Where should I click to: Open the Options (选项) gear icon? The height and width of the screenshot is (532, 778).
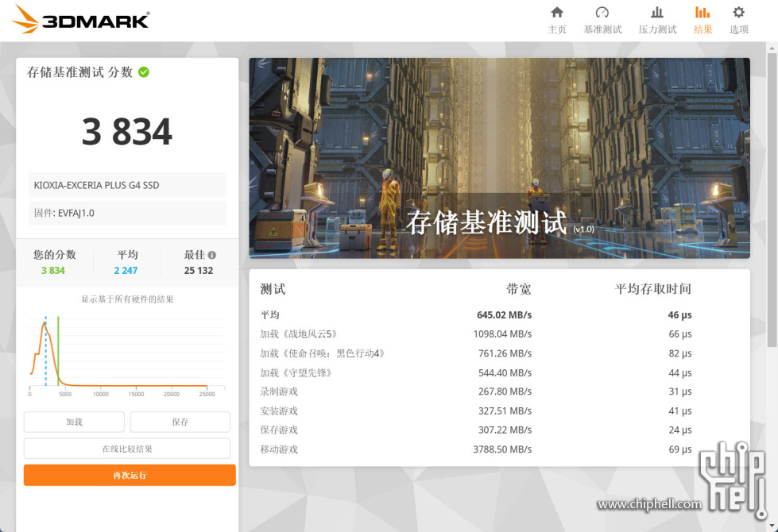coord(739,13)
